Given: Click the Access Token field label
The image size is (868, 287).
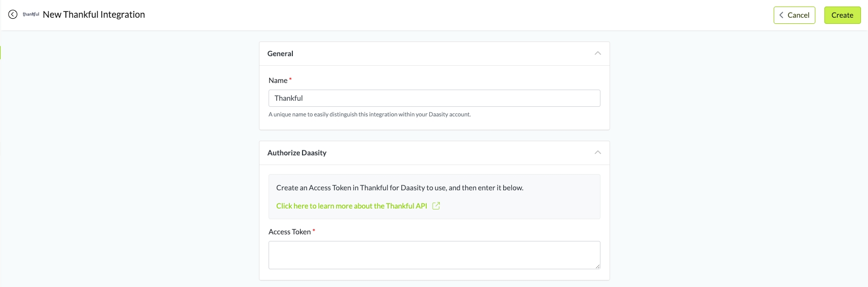Looking at the screenshot, I should pos(289,232).
